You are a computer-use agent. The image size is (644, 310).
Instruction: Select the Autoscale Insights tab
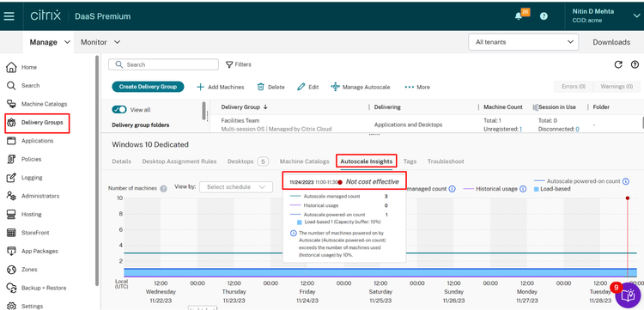367,161
